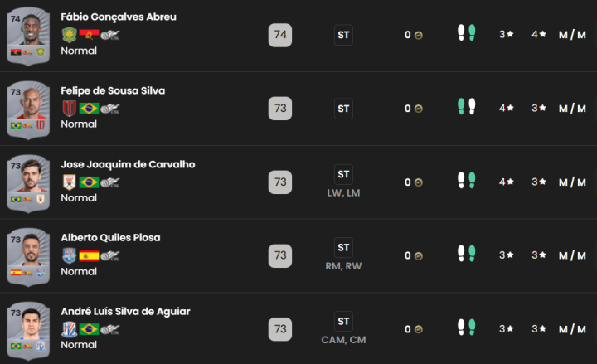Click Fábio Gonçalves Abreu's player card thumbnail

(28, 36)
